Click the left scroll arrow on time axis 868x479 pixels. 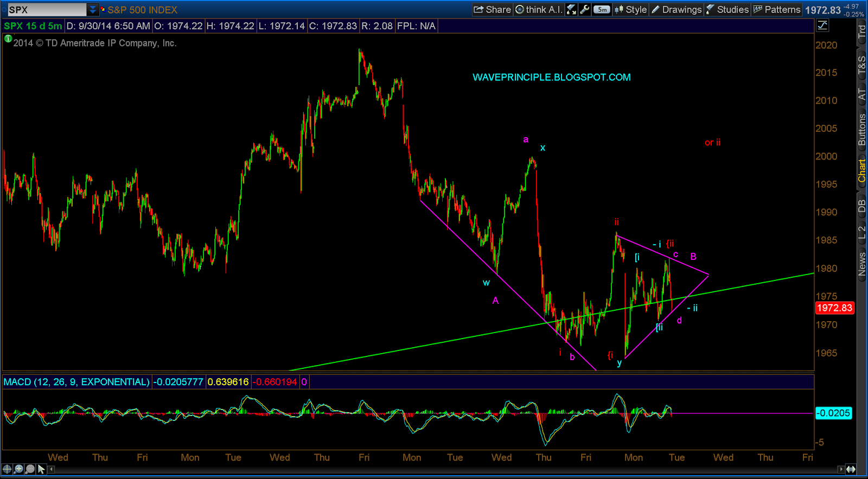coord(52,469)
